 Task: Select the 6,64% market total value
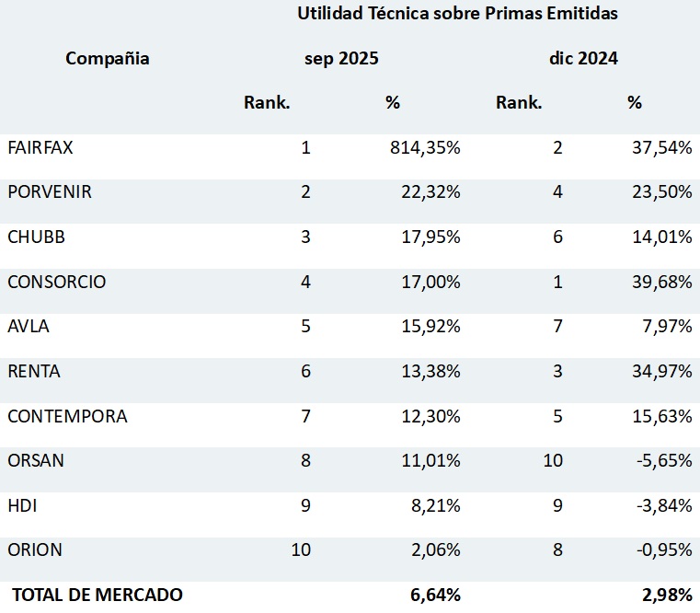tap(435, 595)
